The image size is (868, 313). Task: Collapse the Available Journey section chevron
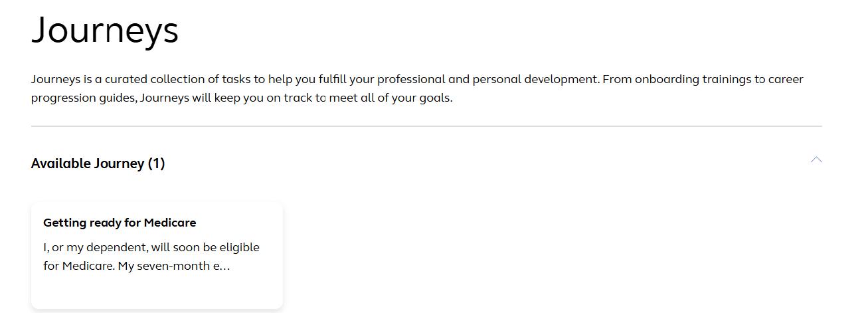coord(816,160)
